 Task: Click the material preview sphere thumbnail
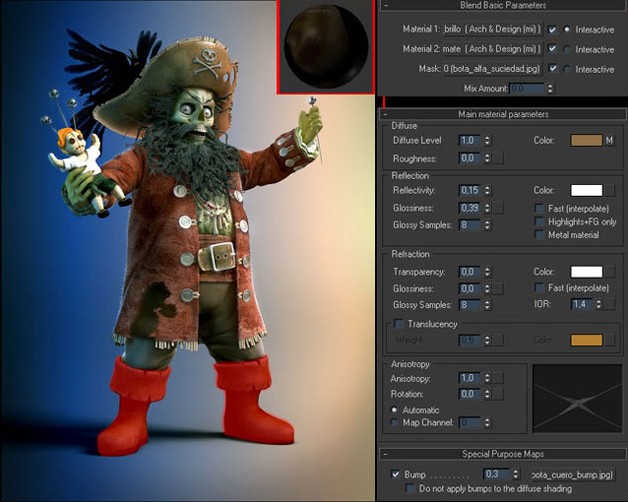tap(326, 46)
